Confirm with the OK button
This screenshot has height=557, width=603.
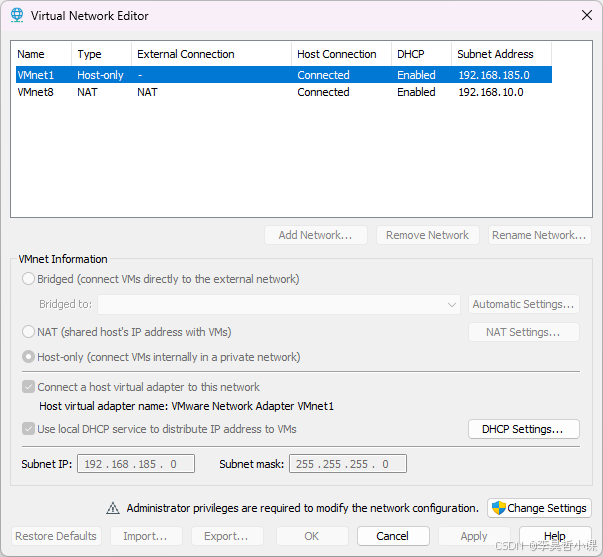[312, 536]
